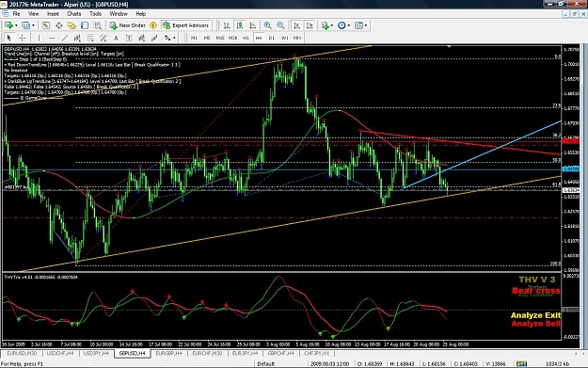Switch timeframe to W1
The width and height of the screenshot is (588, 368).
285,38
